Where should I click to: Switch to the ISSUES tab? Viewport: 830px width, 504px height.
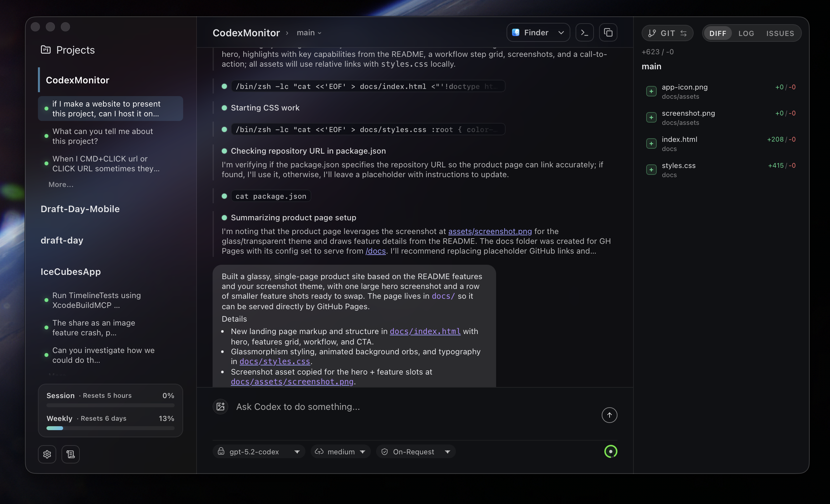pos(780,33)
